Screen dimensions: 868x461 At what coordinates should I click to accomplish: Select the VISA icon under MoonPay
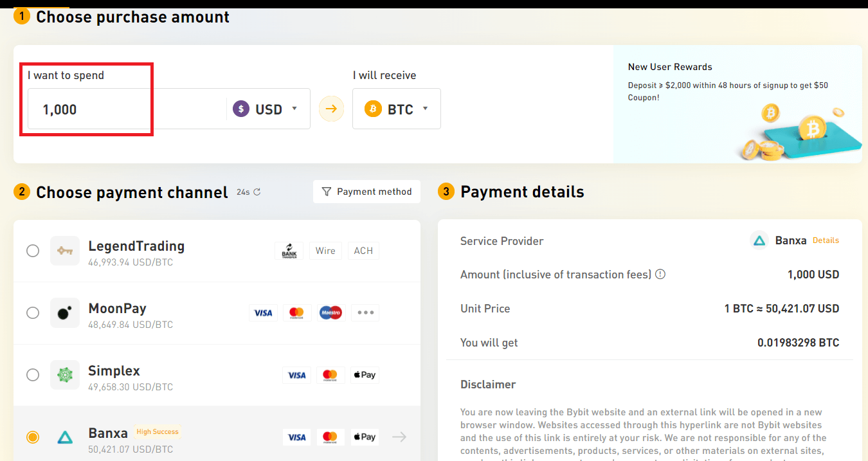[263, 312]
